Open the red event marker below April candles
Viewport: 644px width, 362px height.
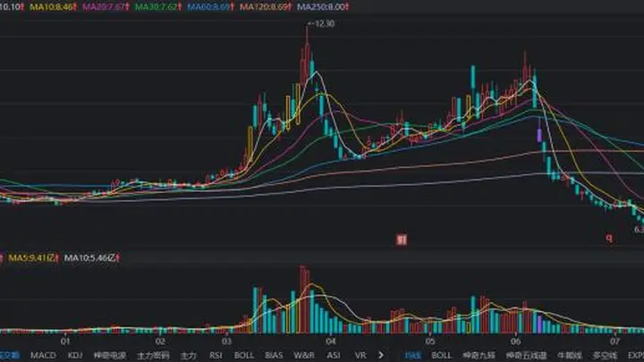[402, 240]
